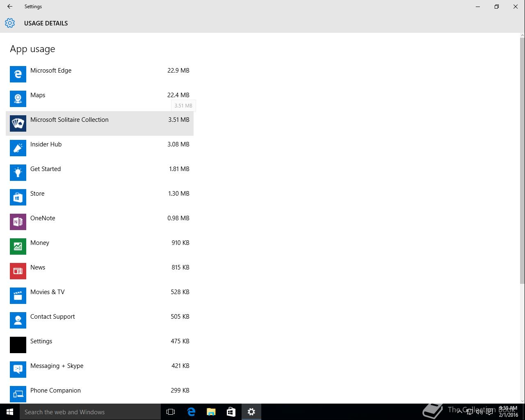Click the USAGE DETAILS page title
Screen dimensions: 525x420
pyautogui.click(x=46, y=23)
